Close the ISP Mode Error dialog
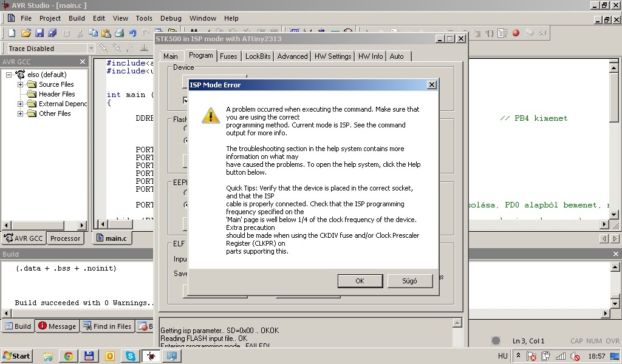The width and height of the screenshot is (622, 364). point(432,85)
